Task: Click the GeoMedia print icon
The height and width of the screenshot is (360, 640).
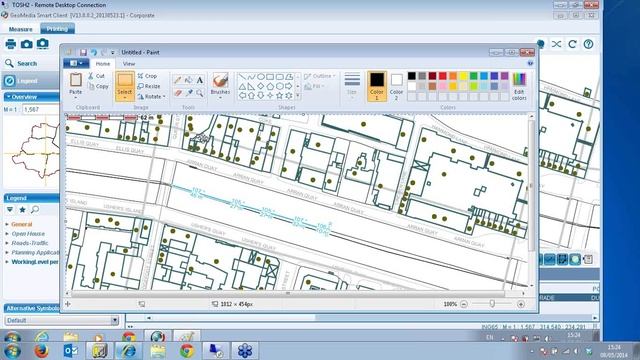Action: [11, 44]
